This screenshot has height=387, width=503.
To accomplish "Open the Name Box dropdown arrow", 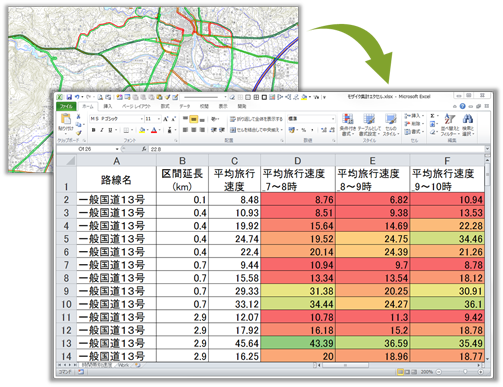I will [x=117, y=149].
